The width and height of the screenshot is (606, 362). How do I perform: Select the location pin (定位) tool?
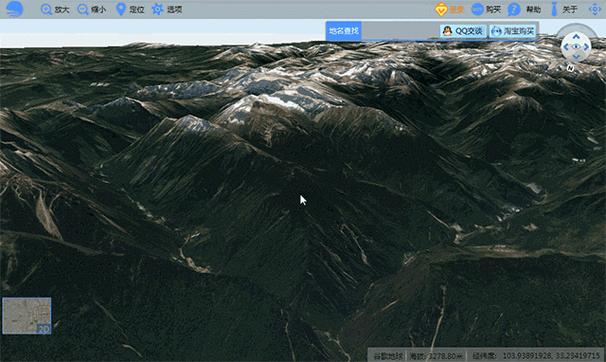(x=121, y=9)
